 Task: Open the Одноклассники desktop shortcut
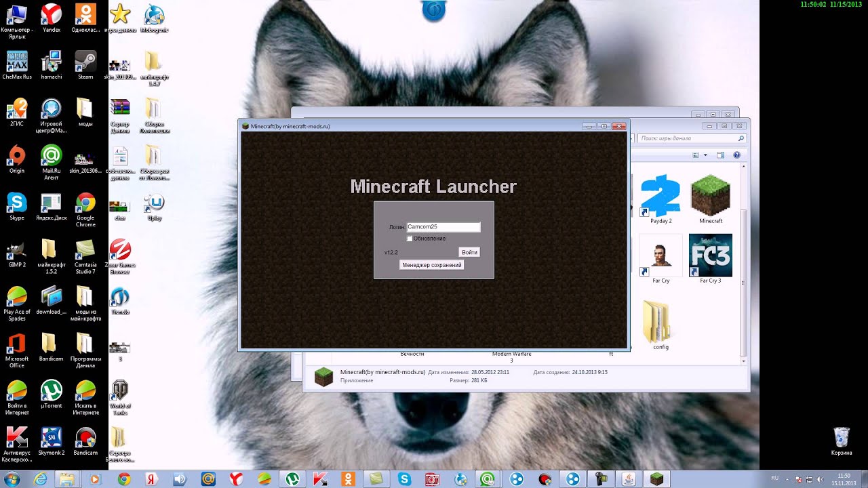click(x=85, y=18)
